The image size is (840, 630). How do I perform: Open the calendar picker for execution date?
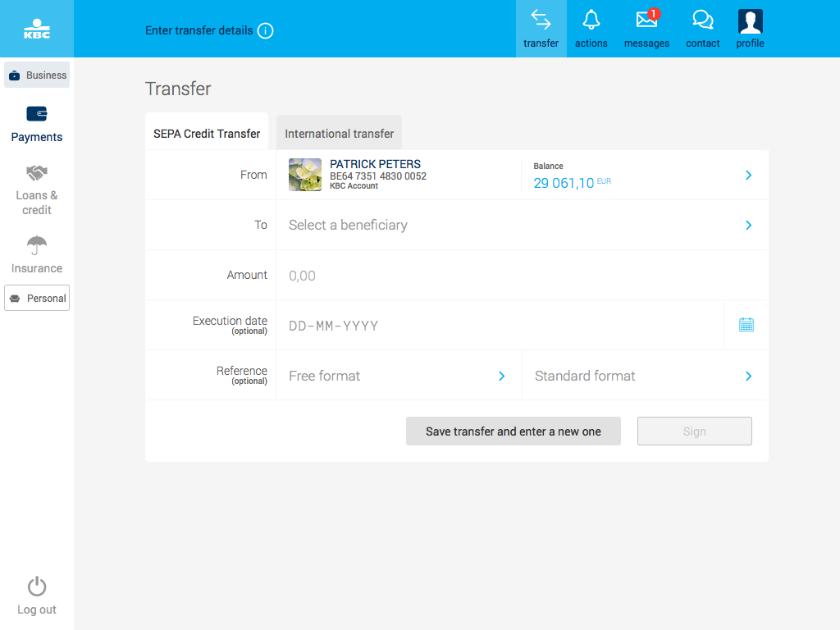coord(746,324)
